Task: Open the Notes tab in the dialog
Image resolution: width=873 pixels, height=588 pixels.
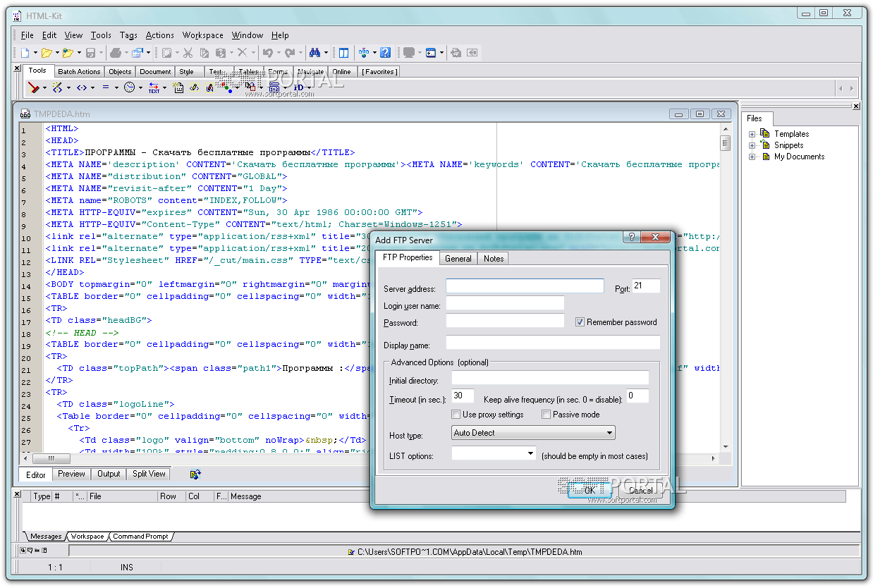Action: tap(494, 259)
